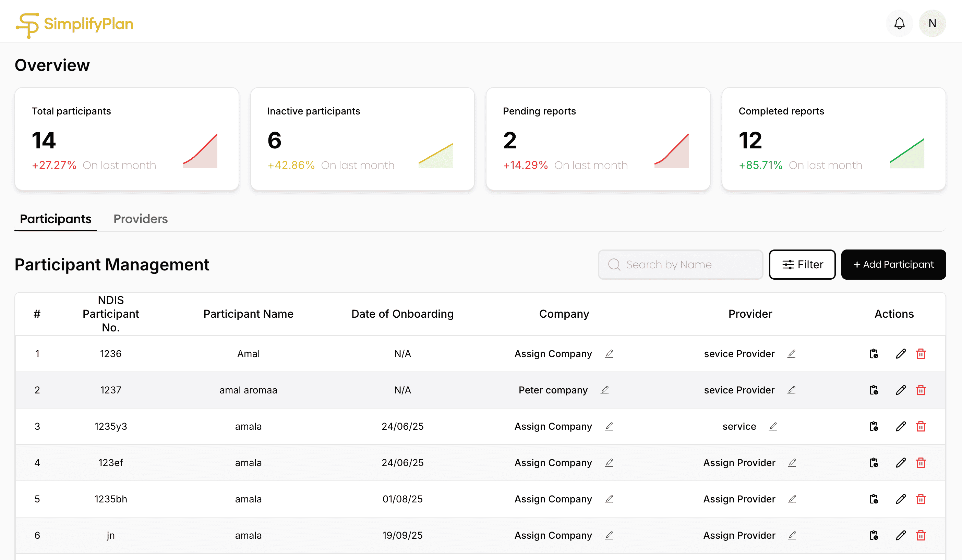Select the Participants tab
Viewport: 962px width, 560px height.
(x=55, y=219)
